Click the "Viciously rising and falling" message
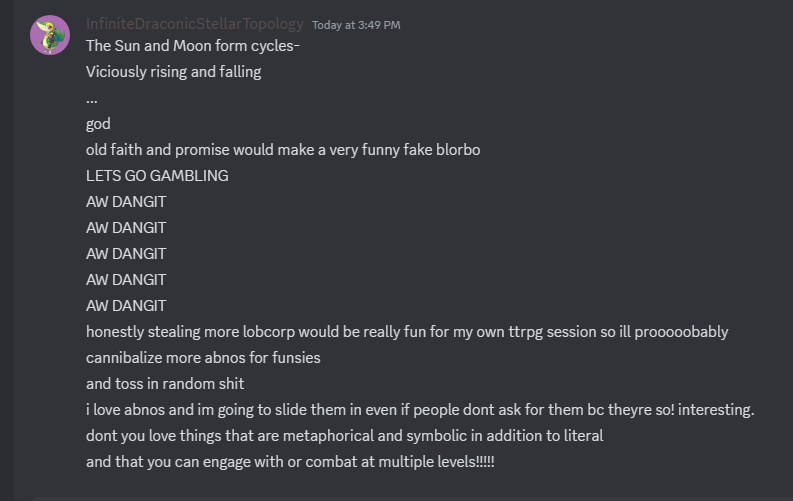The height and width of the screenshot is (501, 793). tap(173, 72)
